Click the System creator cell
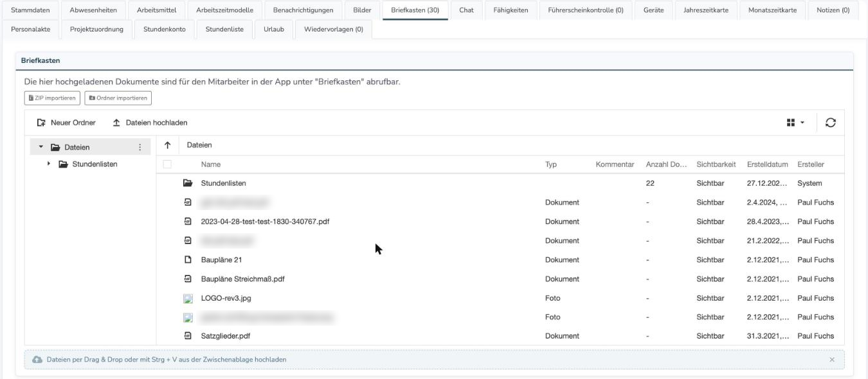Image resolution: width=868 pixels, height=379 pixels. tap(810, 183)
